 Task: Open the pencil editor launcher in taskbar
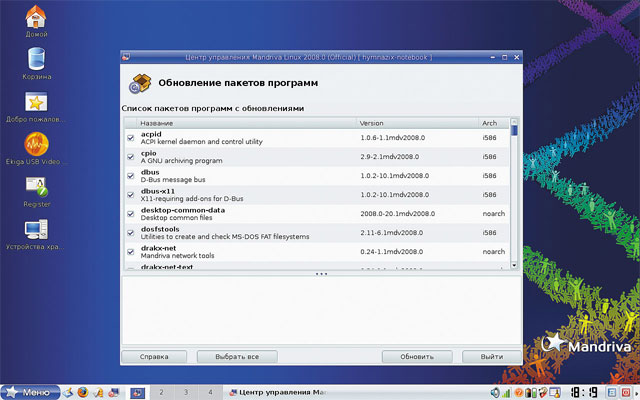pos(98,393)
